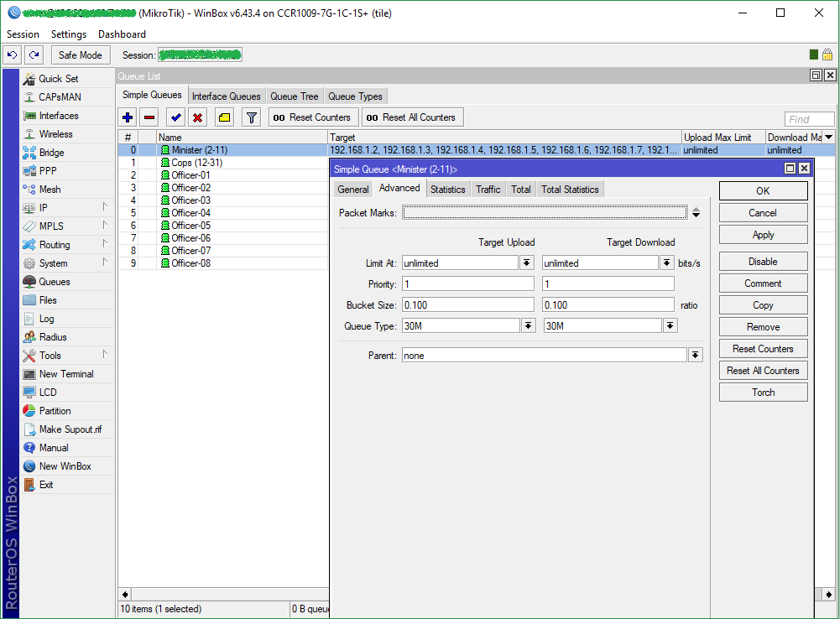840x619 pixels.
Task: Remove the selected queue with the minus icon
Action: point(149,117)
